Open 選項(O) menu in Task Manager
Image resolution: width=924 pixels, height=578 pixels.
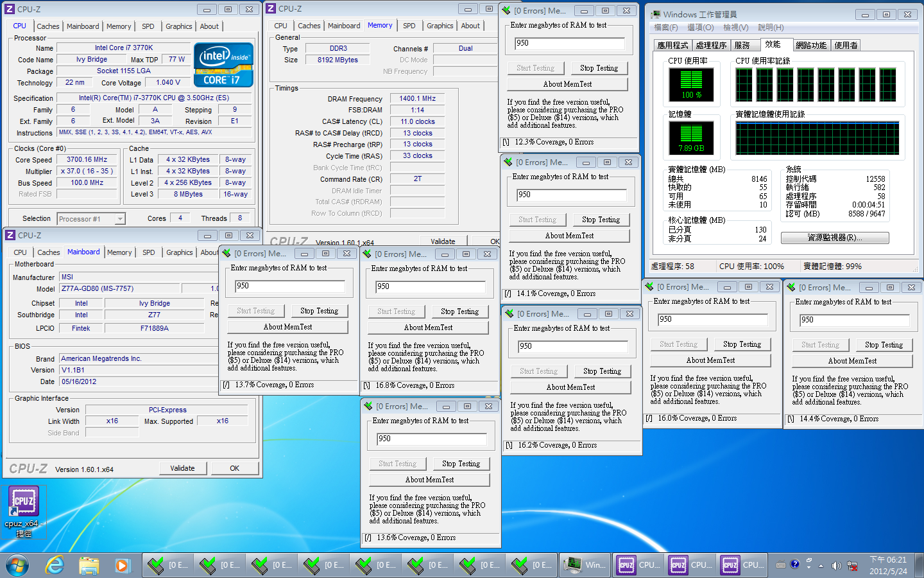[x=700, y=28]
